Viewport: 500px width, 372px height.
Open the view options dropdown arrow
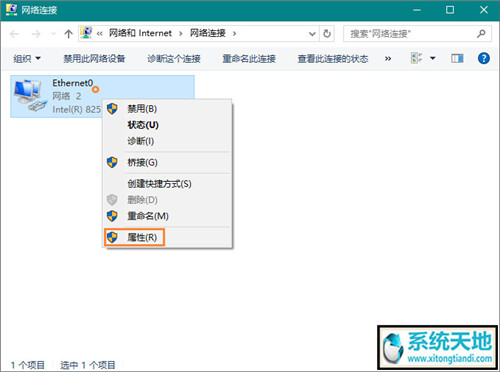pyautogui.click(x=433, y=58)
